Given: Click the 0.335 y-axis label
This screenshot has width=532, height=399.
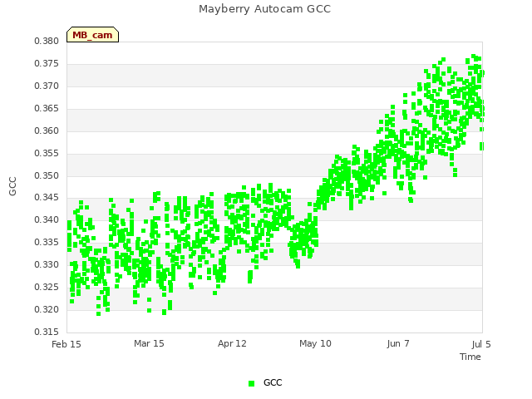Looking at the screenshot, I should pyautogui.click(x=47, y=242).
